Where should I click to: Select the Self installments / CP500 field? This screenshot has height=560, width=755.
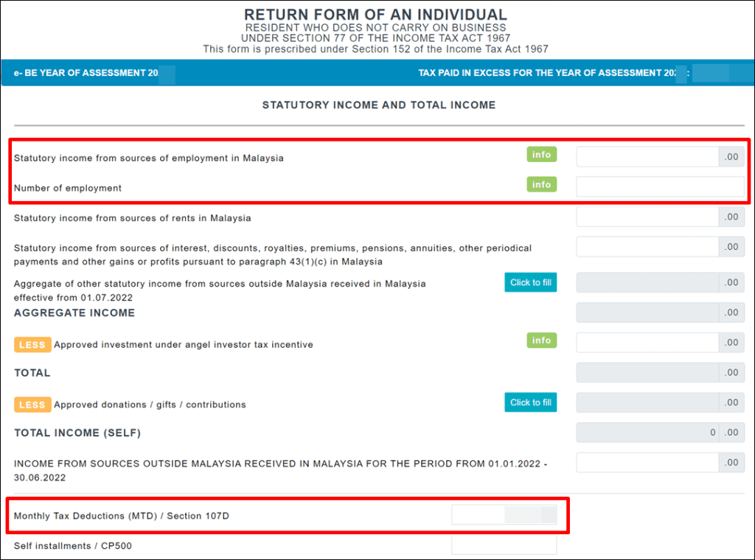click(x=504, y=545)
